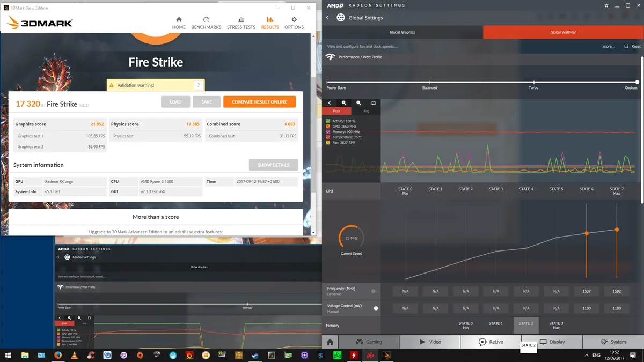Open VLC media player from the taskbar
The image size is (644, 362).
click(x=75, y=355)
